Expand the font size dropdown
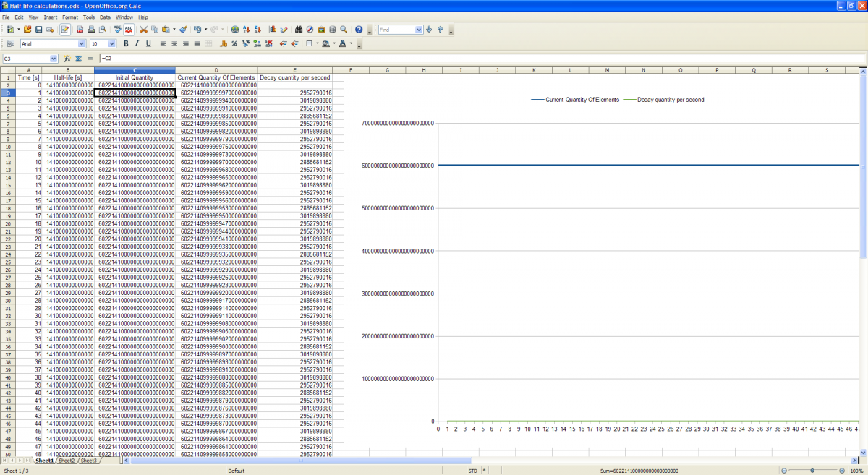The image size is (868, 475). (x=113, y=44)
